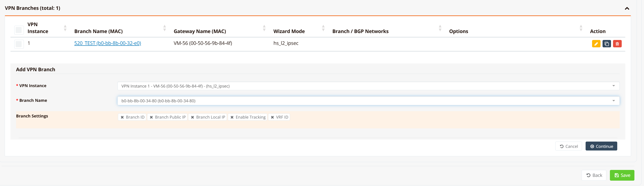Delete the branch with red trash icon
Screen dimensions: 644x186
click(x=617, y=44)
